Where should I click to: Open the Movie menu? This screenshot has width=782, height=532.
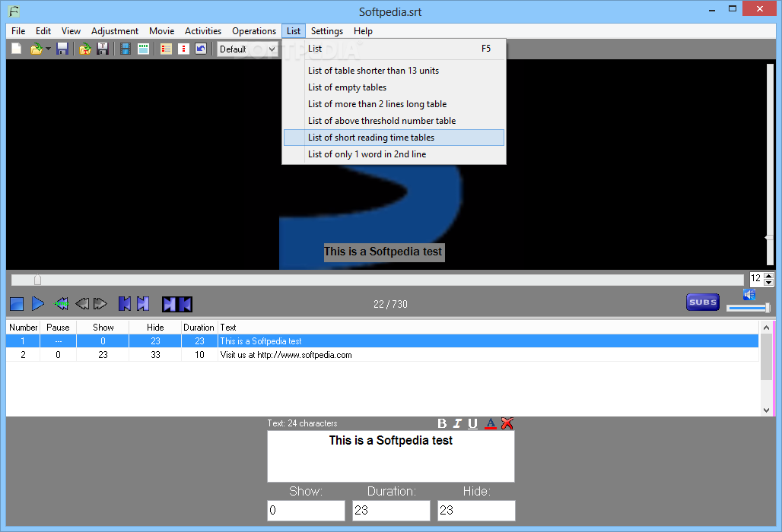click(x=161, y=31)
